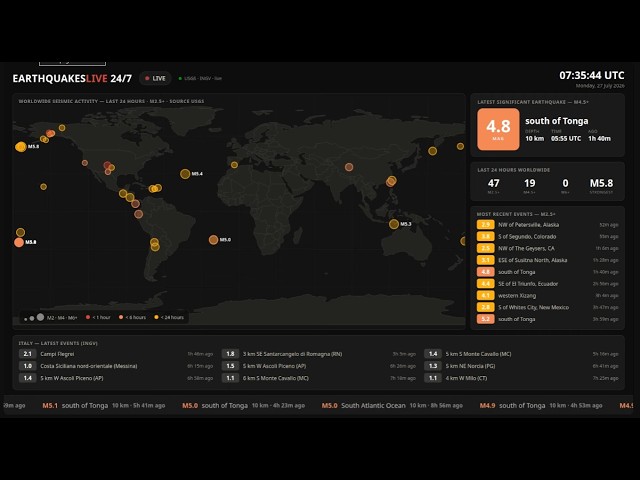Select the M5.0 marker in the South Atlantic
The width and height of the screenshot is (640, 480).
pyautogui.click(x=213, y=240)
